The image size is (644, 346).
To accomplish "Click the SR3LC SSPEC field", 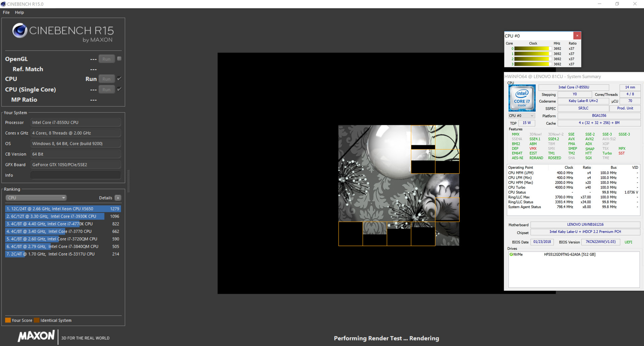I will click(x=583, y=109).
